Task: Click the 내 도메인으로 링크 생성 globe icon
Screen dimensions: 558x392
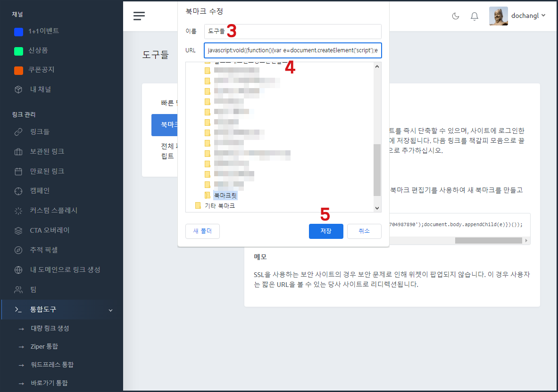Action: (x=18, y=270)
